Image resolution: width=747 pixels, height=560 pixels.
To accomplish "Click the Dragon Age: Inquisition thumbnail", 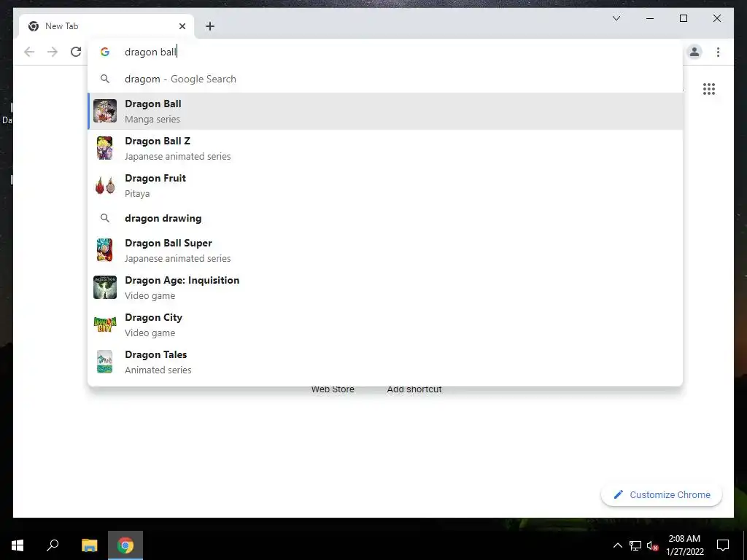I will pyautogui.click(x=105, y=287).
